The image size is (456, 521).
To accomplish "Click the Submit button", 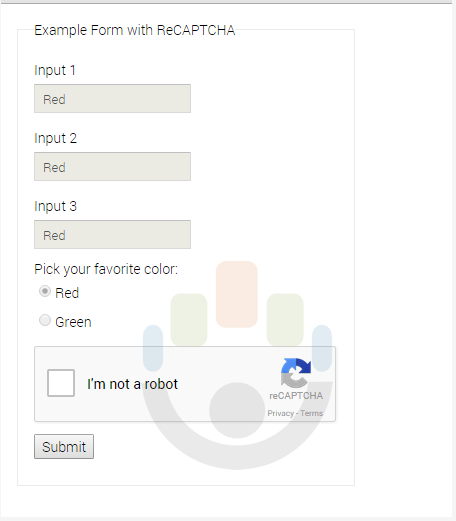I will click(x=64, y=446).
